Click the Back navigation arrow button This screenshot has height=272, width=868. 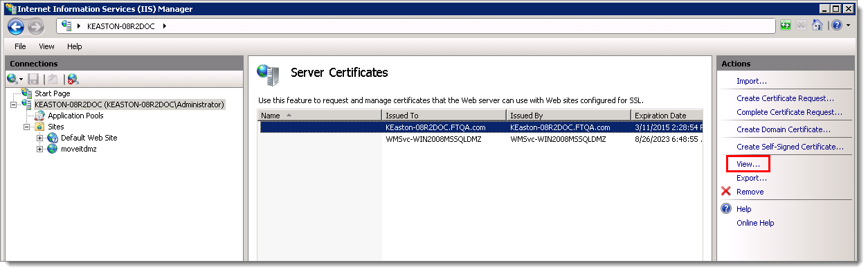pyautogui.click(x=16, y=26)
